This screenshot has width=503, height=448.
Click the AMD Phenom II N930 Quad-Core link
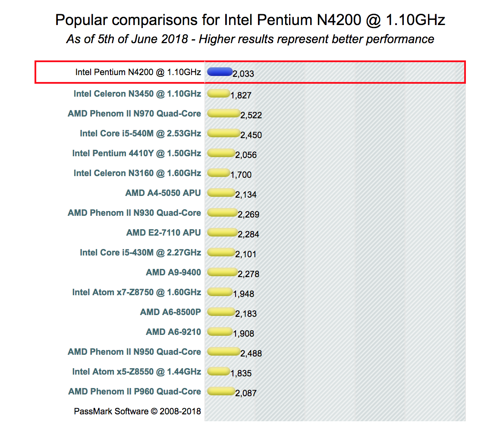pyautogui.click(x=134, y=213)
